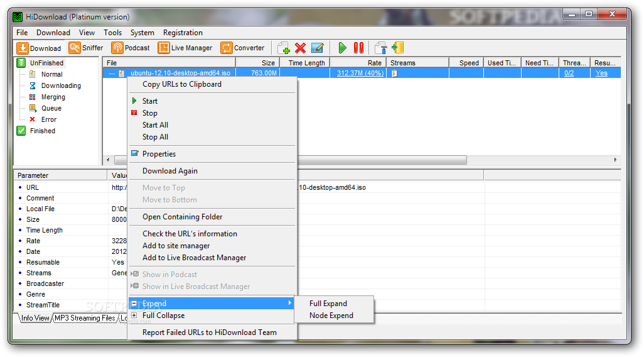Choose Report Failed URLs to HiDownload Team

click(212, 332)
